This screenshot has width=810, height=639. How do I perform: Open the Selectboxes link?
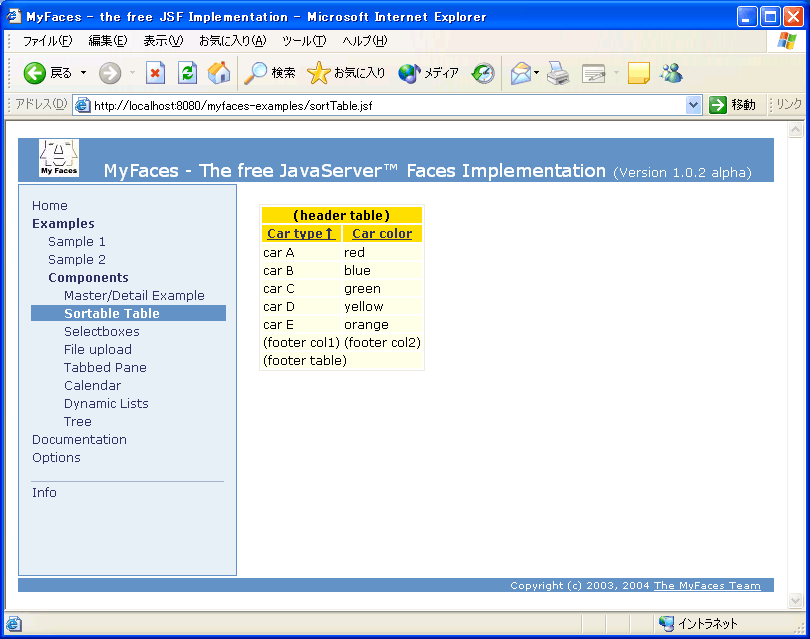pos(102,332)
